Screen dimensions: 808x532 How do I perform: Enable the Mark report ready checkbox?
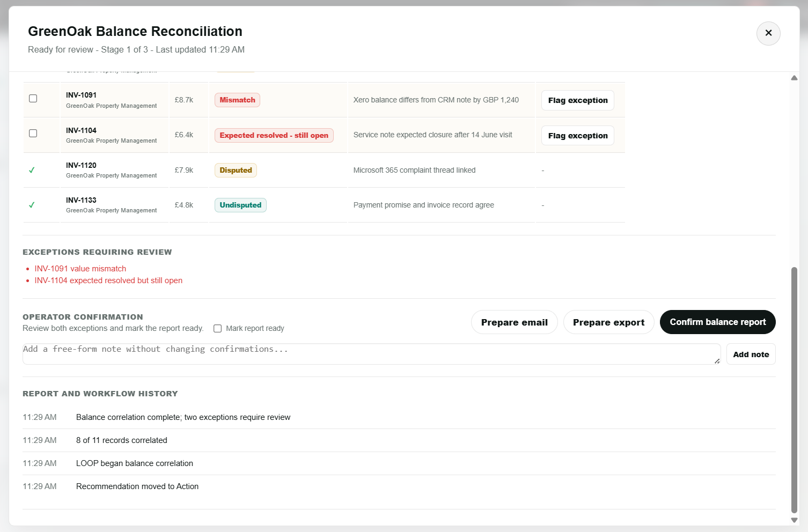217,329
